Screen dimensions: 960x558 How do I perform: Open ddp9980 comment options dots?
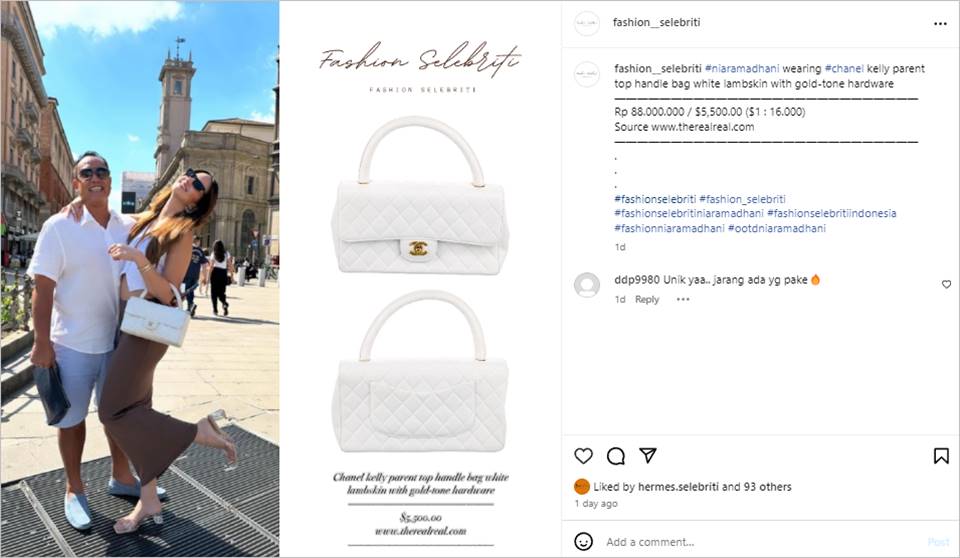(683, 300)
